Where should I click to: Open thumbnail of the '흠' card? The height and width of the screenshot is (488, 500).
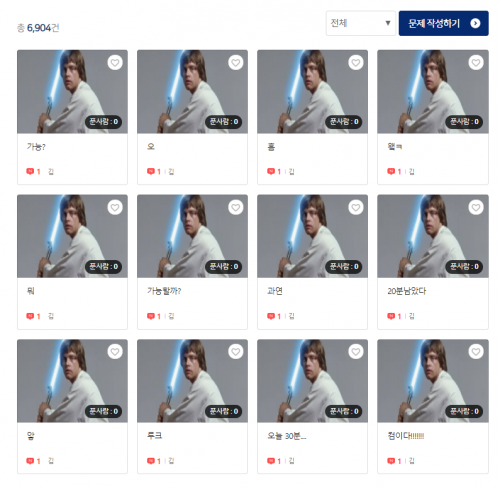coord(312,92)
